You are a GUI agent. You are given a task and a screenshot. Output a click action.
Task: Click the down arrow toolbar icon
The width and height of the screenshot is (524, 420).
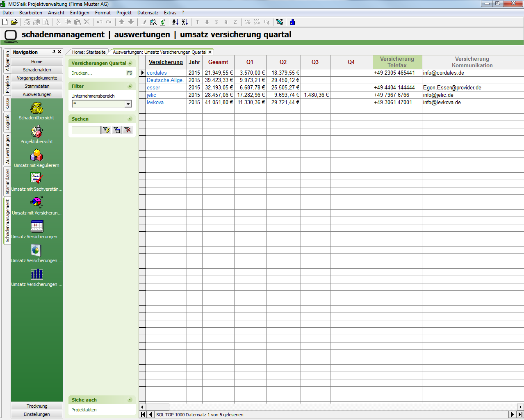point(131,22)
